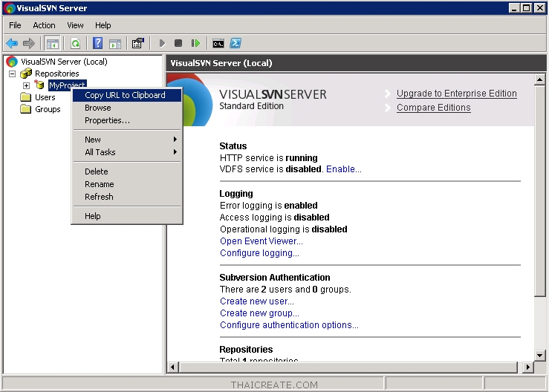The image size is (549, 392).
Task: Launch the Command Prompt toolbar icon
Action: pyautogui.click(x=218, y=43)
